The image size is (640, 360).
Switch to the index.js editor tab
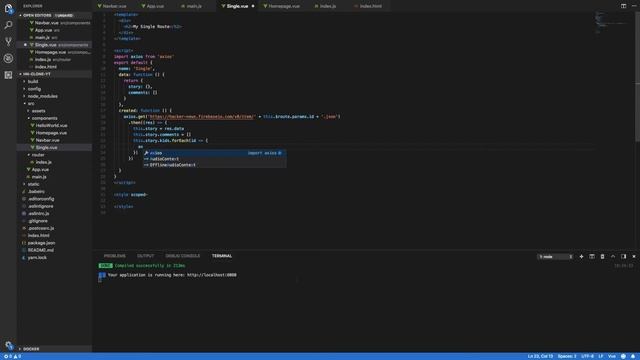(328, 6)
